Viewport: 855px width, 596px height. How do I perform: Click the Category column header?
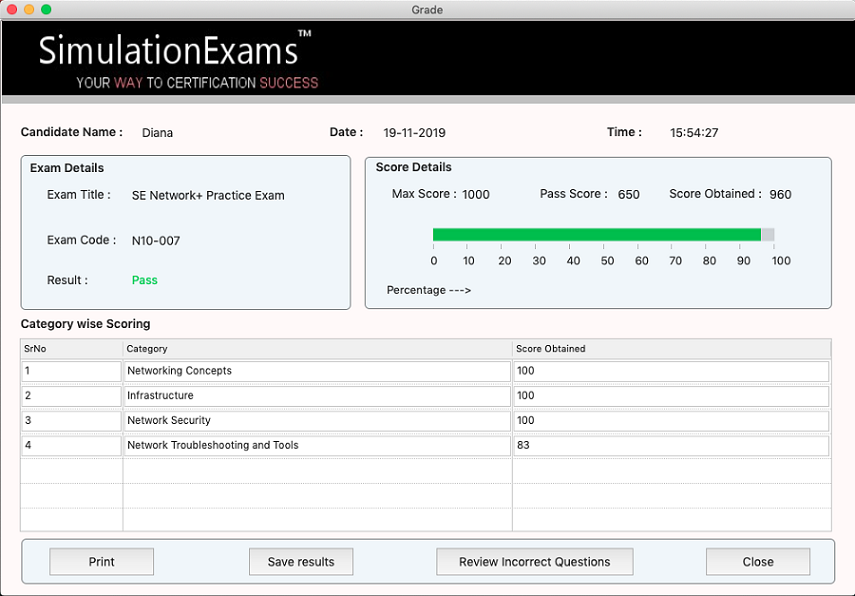[x=317, y=349]
